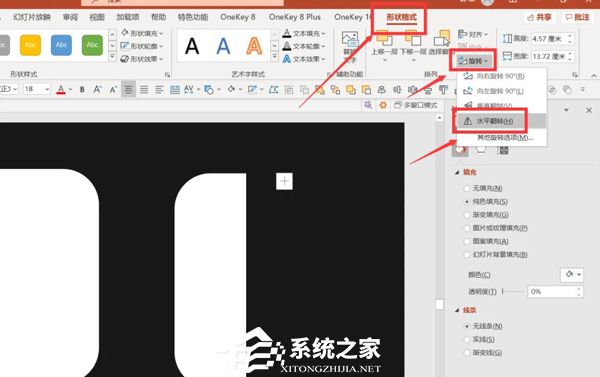Open the 旋转 rotate dropdown
This screenshot has height=377, width=600.
point(473,61)
